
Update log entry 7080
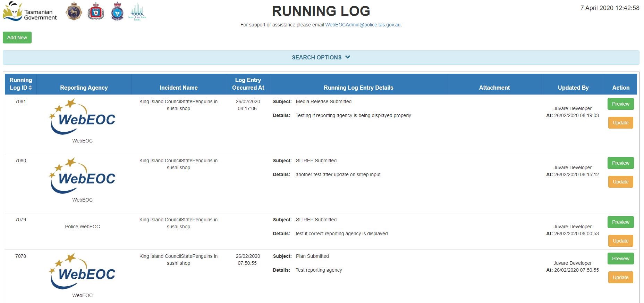click(x=620, y=182)
